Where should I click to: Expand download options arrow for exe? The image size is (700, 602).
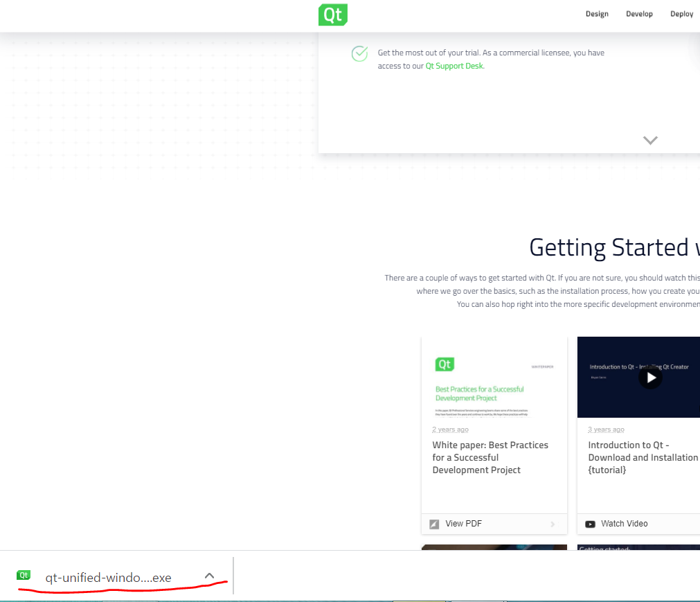click(x=209, y=576)
